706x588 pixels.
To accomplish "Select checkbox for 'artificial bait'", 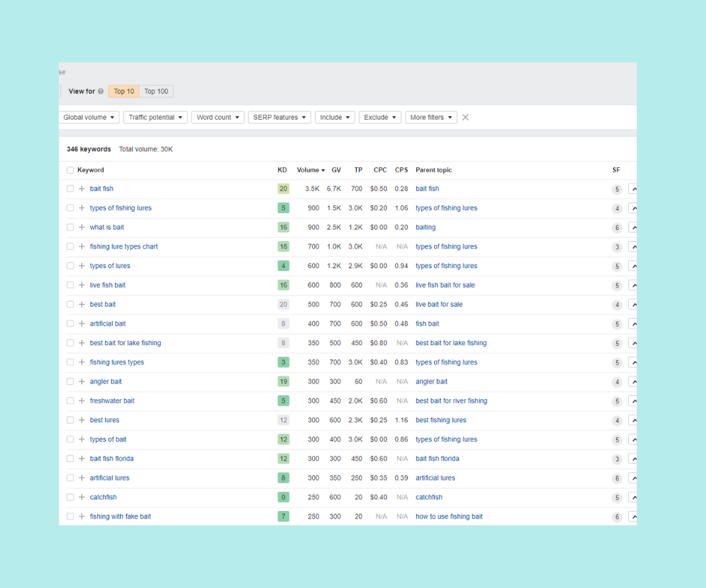I will pos(70,323).
